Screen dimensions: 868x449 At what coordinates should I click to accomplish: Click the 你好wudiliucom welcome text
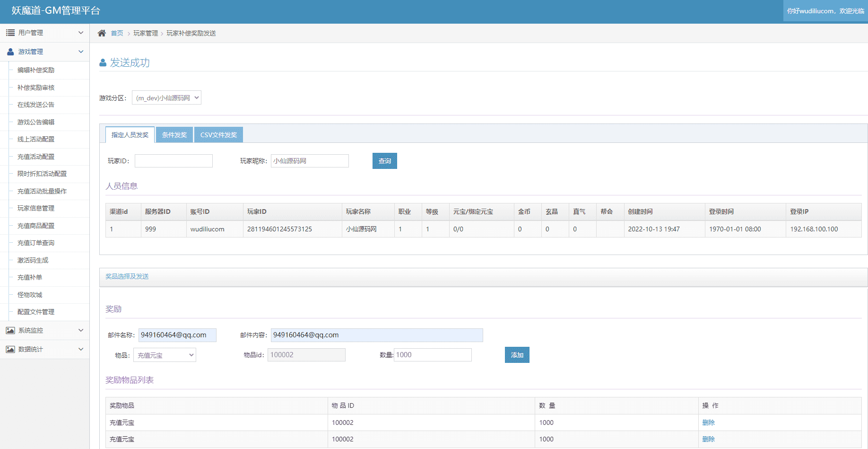click(x=825, y=11)
